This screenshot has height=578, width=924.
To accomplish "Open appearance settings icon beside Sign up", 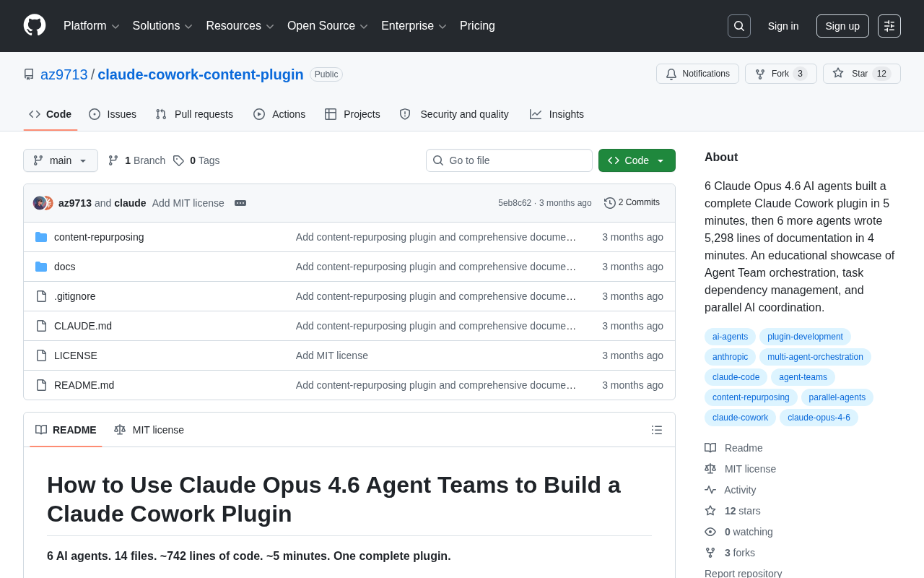I will (889, 26).
